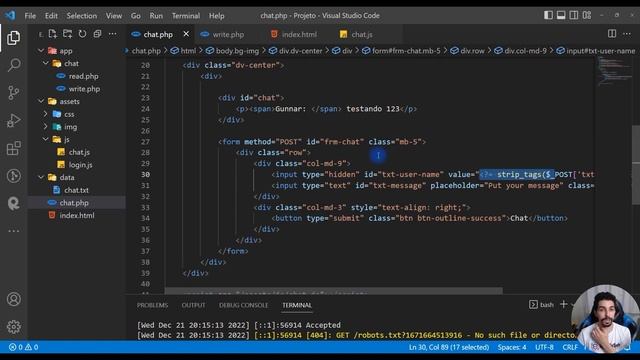This screenshot has height=360, width=640.
Task: Open the Extensions view
Action: [13, 148]
